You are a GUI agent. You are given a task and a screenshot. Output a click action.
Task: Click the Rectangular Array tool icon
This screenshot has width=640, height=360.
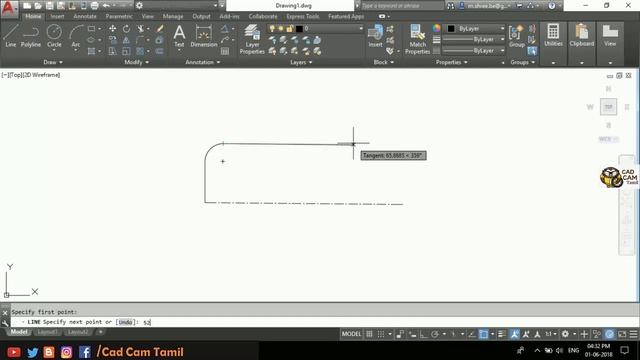point(140,51)
